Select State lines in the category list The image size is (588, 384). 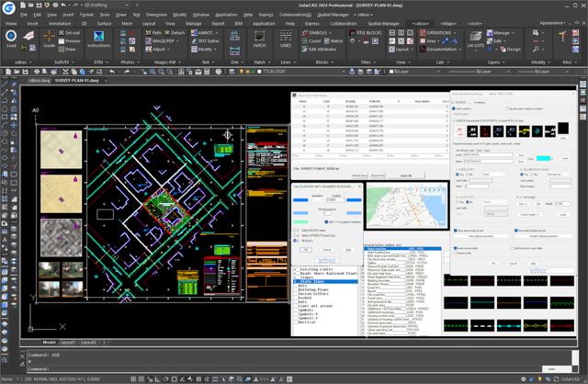coord(325,282)
